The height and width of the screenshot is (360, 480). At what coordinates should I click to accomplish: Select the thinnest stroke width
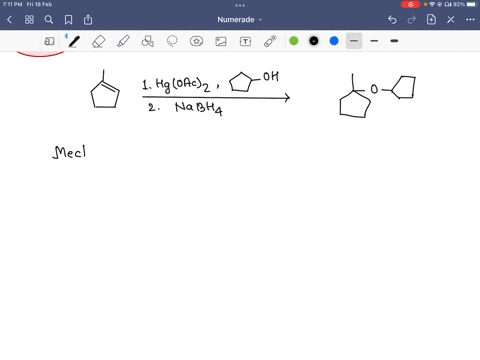354,41
